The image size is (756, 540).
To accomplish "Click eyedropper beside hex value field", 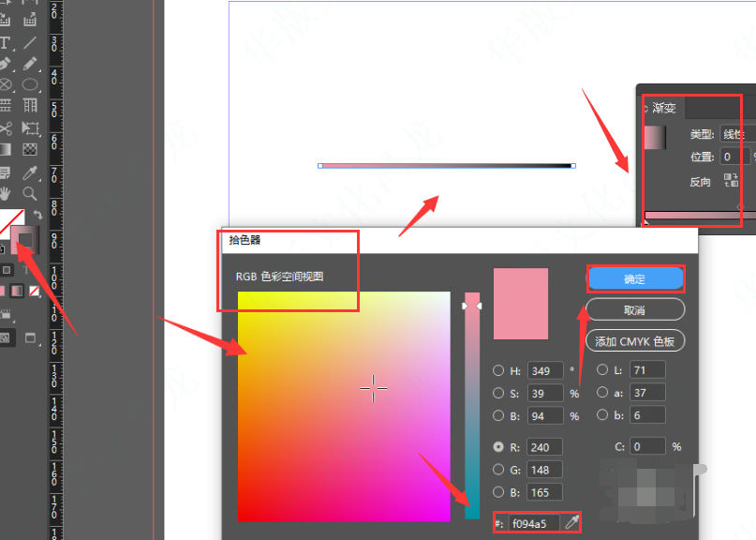I will click(x=571, y=522).
